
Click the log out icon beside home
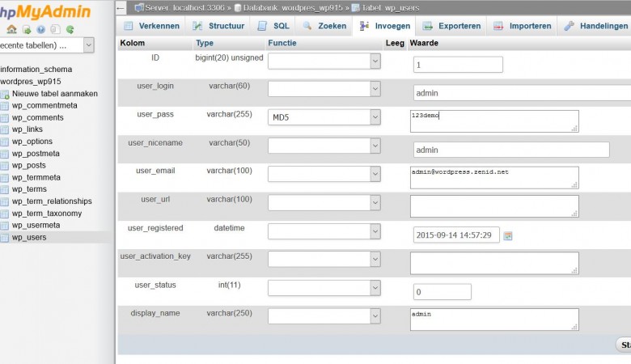[x=27, y=29]
